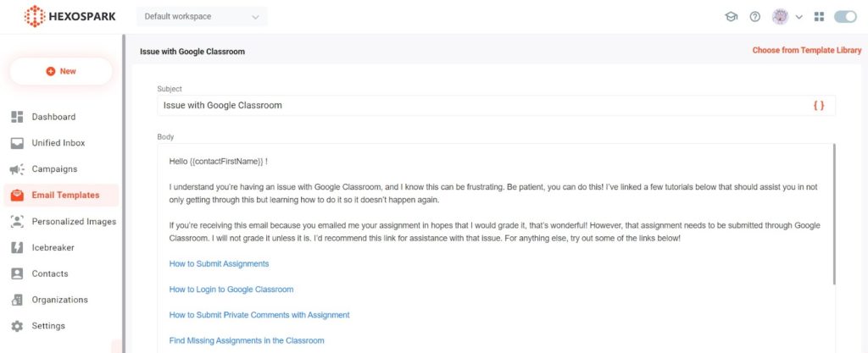Select Email Templates menu item
Screen dimensions: 868x353
click(65, 196)
